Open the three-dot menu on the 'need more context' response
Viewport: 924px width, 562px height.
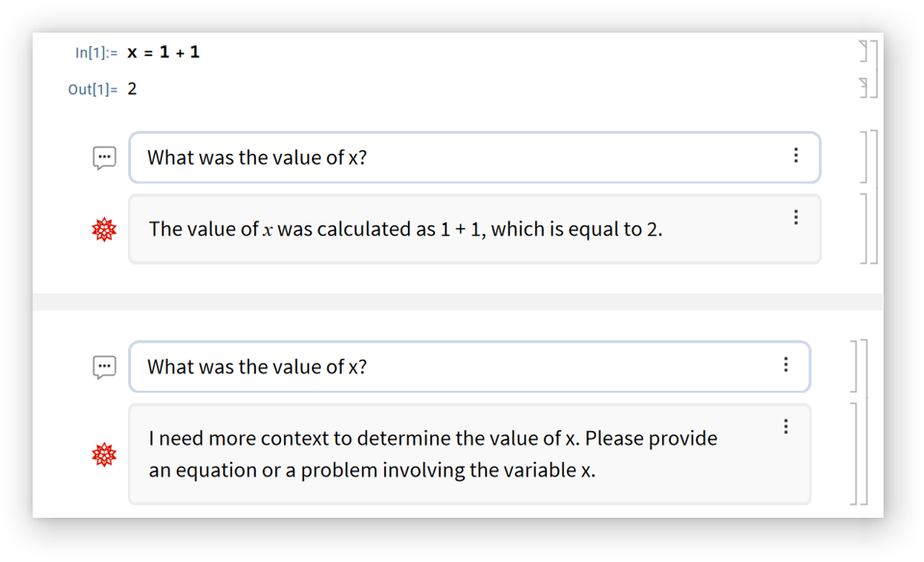click(786, 426)
